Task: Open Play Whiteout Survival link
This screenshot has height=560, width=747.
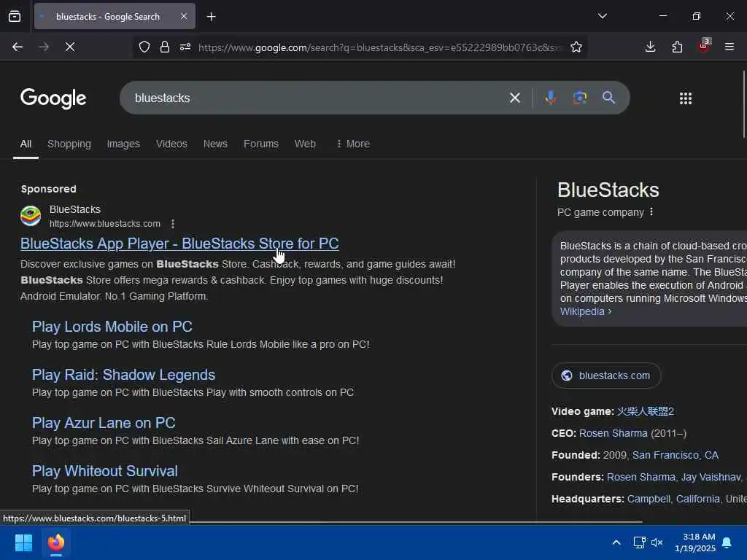Action: (x=105, y=471)
